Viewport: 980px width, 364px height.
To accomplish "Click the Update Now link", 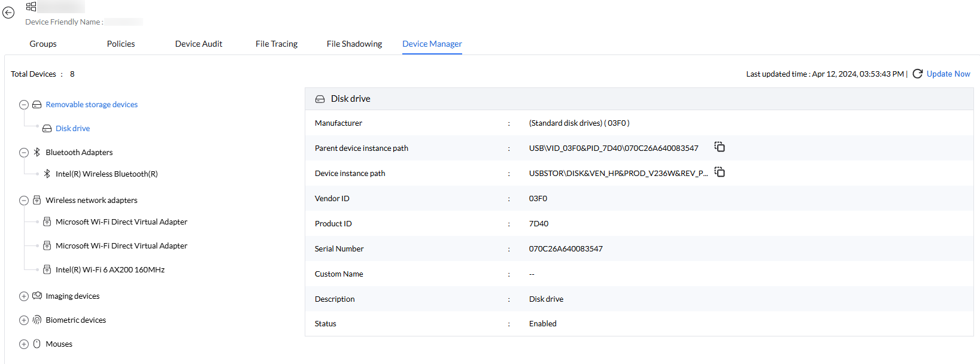I will tap(948, 74).
